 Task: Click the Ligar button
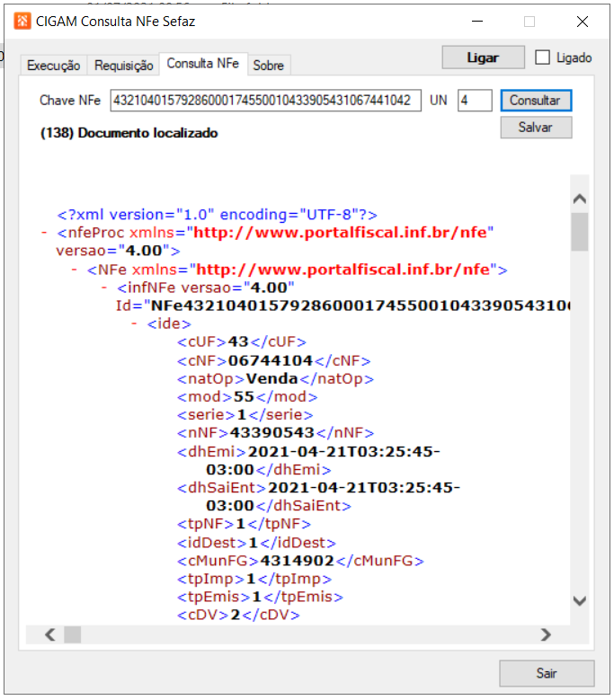coord(483,58)
